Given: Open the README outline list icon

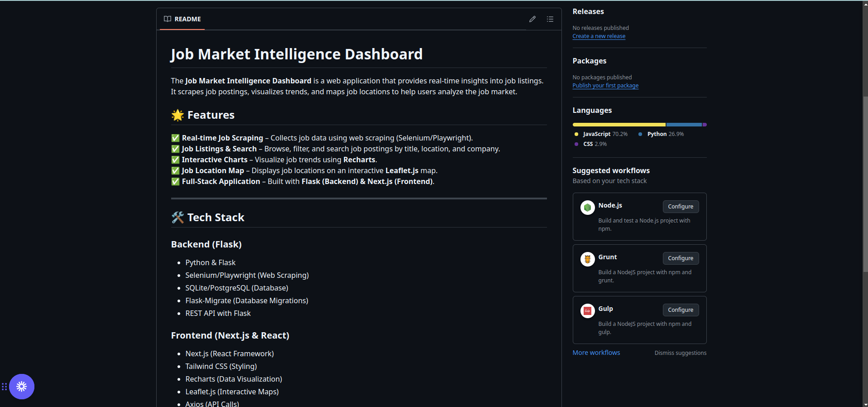Looking at the screenshot, I should coord(550,19).
